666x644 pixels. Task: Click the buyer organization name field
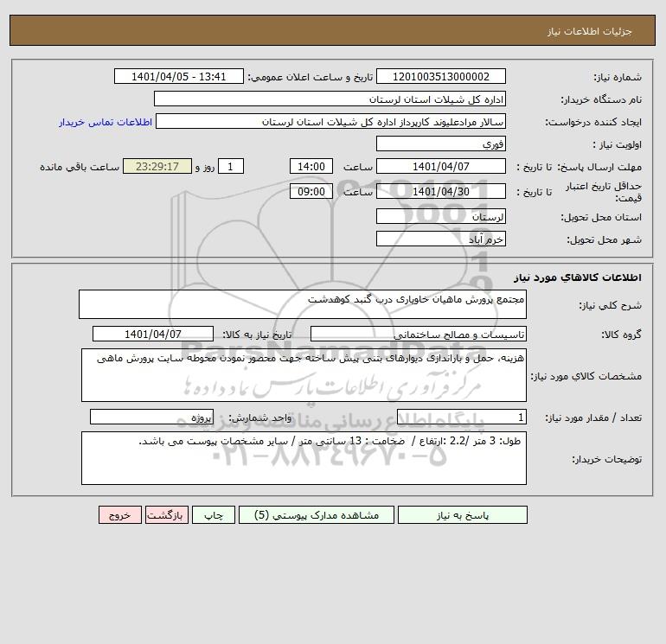tap(330, 99)
